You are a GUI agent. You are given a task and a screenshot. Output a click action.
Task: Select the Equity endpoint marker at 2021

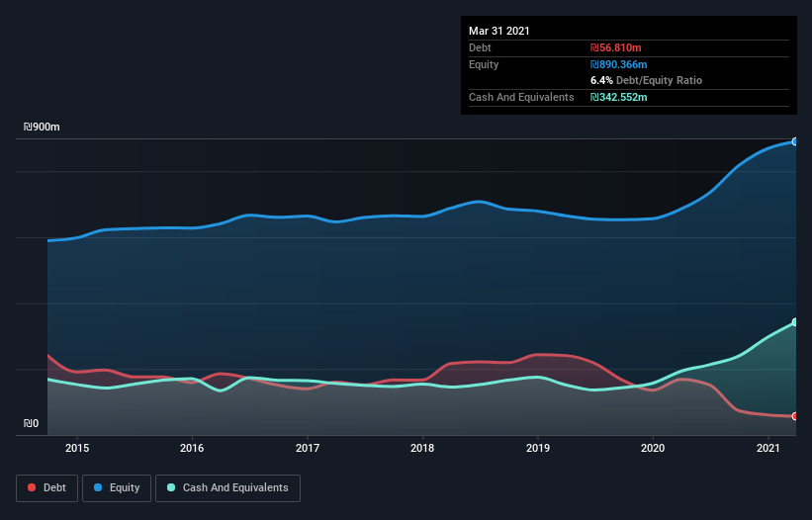[x=794, y=141]
